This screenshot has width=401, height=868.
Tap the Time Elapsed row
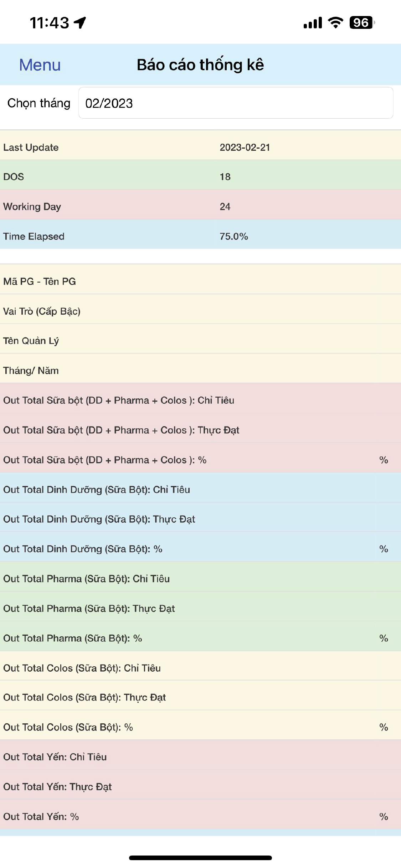(x=200, y=236)
